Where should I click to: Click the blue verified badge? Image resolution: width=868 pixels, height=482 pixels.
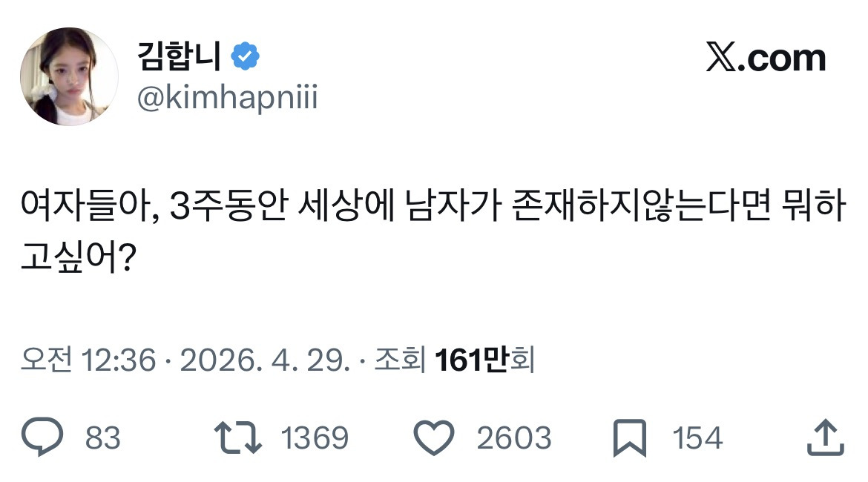(246, 56)
